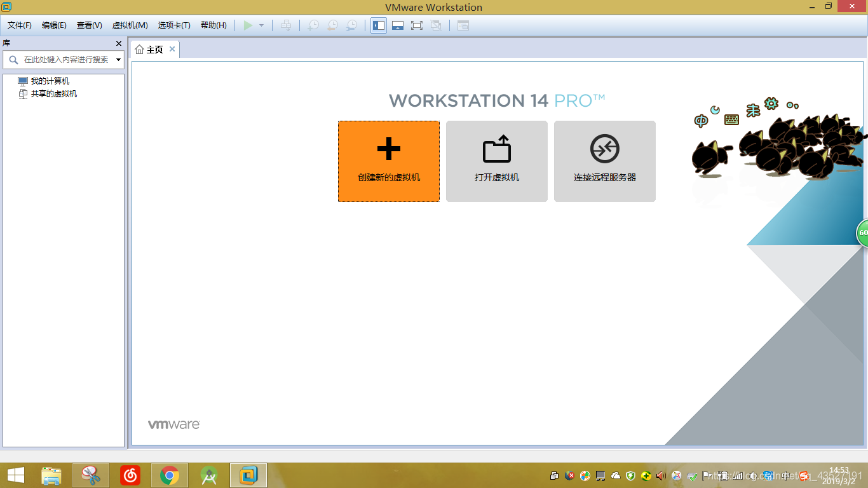Open the 虚拟机(M) menu
868x488 pixels.
pos(130,25)
